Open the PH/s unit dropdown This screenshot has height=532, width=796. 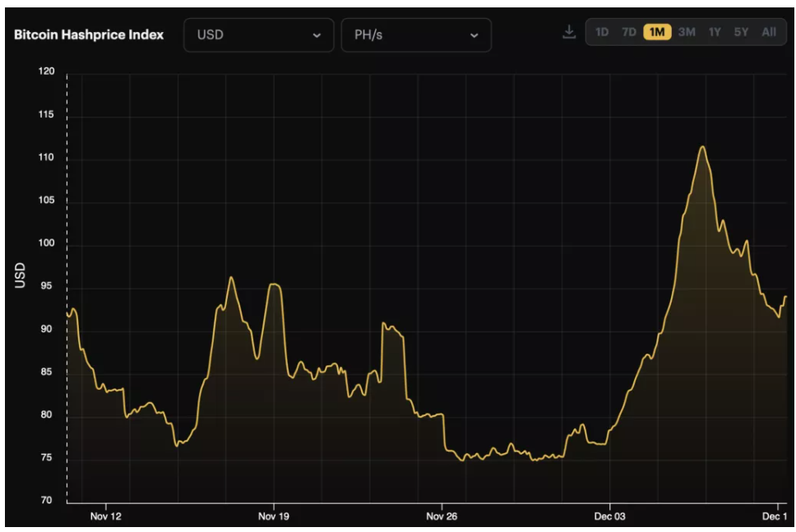(x=415, y=35)
